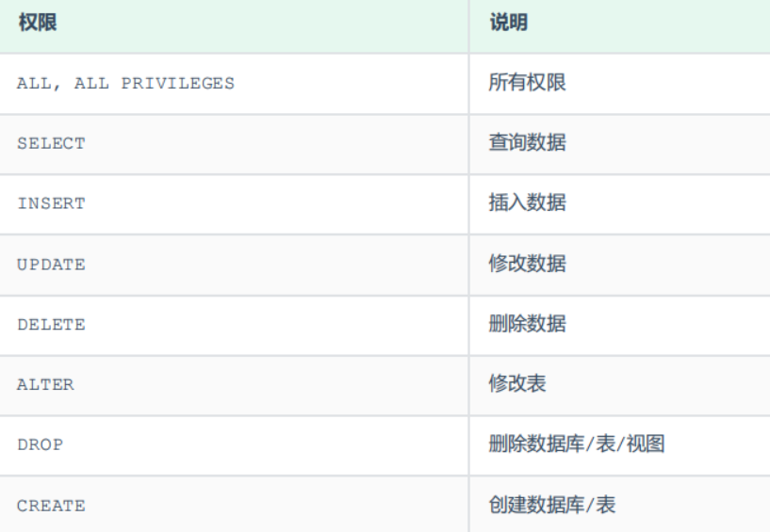
Task: Click the 删除数据库/表/视图 description text
Action: pyautogui.click(x=577, y=444)
